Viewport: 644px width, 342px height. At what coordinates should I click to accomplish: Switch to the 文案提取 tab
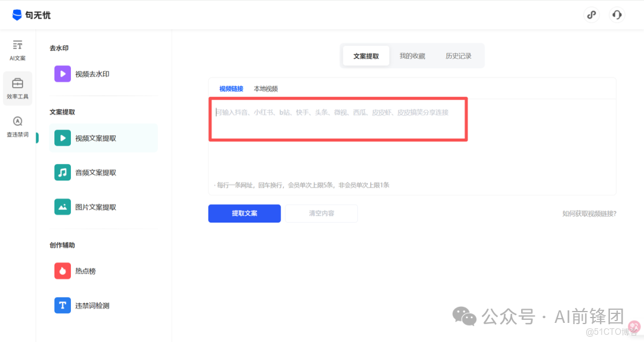pos(366,56)
